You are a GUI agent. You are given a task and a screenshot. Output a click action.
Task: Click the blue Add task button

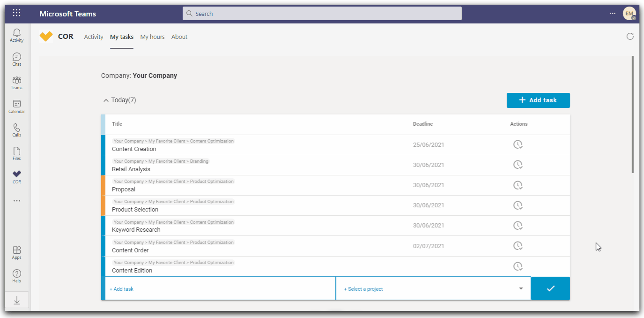(x=538, y=100)
